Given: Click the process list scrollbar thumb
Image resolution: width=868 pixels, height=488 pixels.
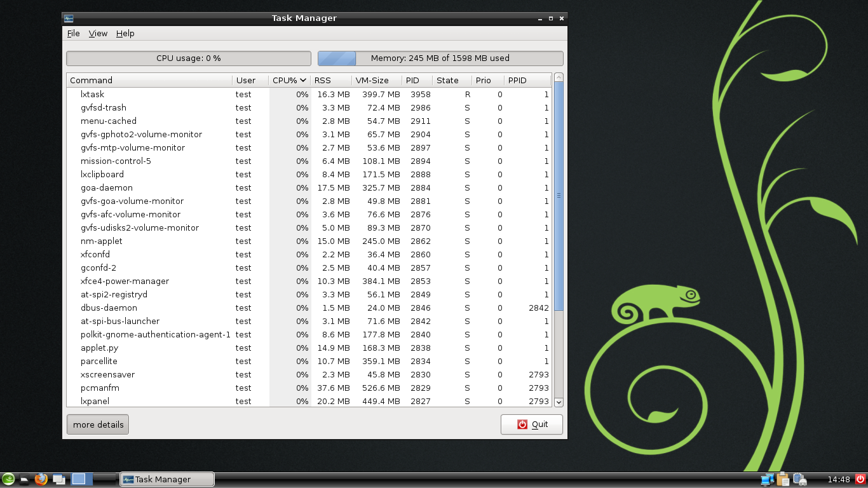Looking at the screenshot, I should [x=559, y=196].
